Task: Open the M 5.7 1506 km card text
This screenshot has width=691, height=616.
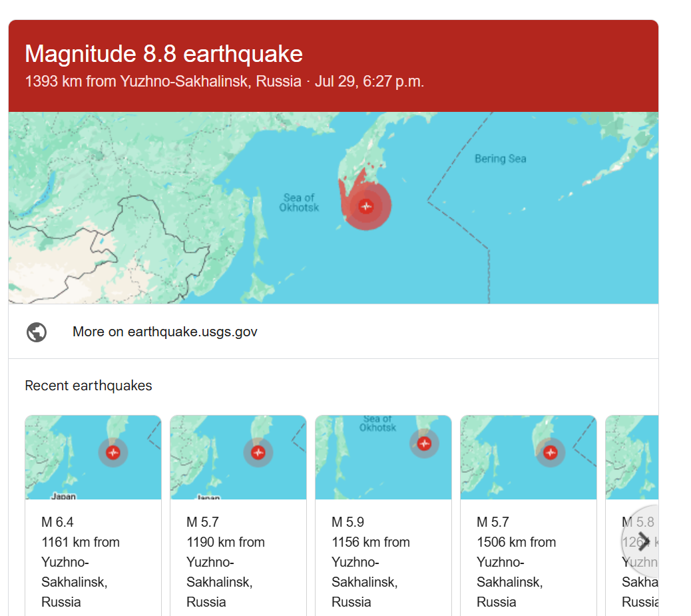Action: click(x=515, y=561)
